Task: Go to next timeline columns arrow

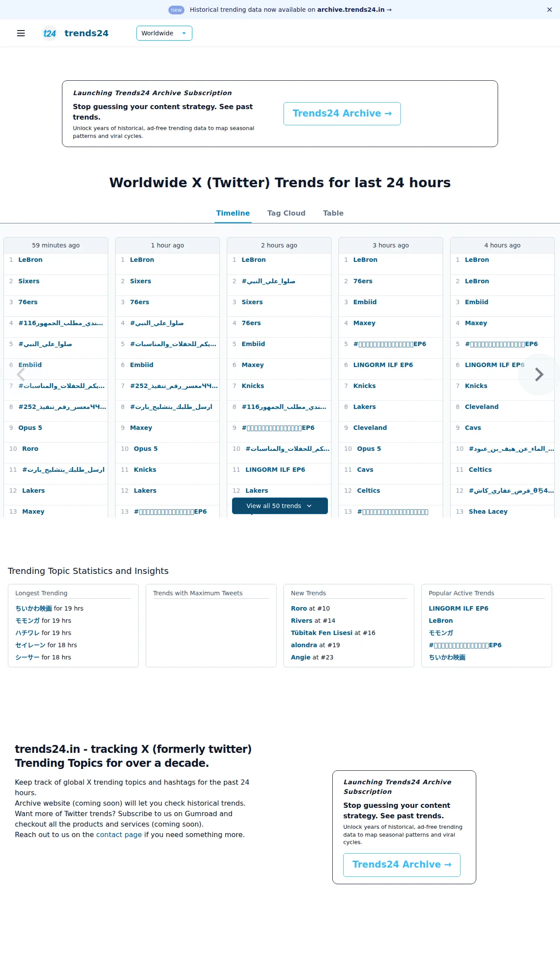Action: point(539,374)
